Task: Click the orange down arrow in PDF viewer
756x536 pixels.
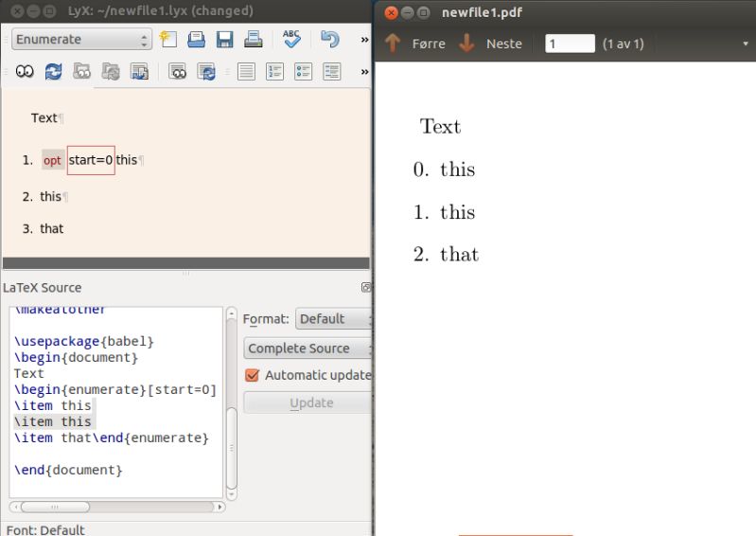Action: coord(466,44)
